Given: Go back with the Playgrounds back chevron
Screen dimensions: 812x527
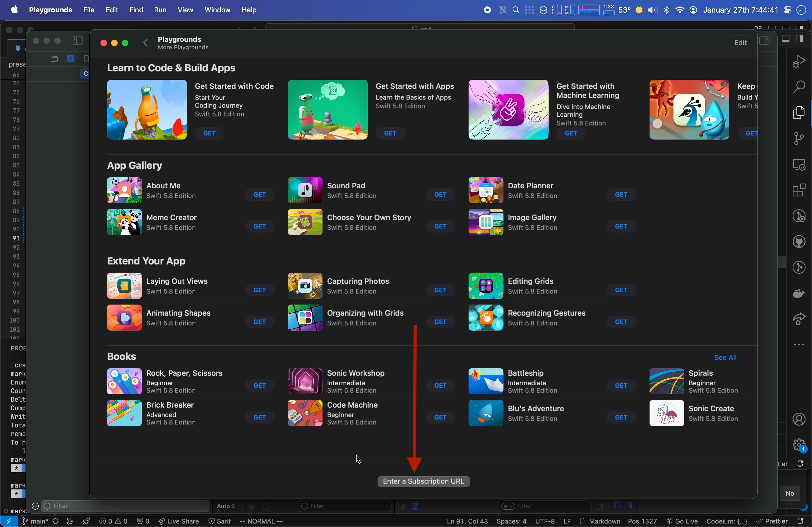Looking at the screenshot, I should (146, 43).
